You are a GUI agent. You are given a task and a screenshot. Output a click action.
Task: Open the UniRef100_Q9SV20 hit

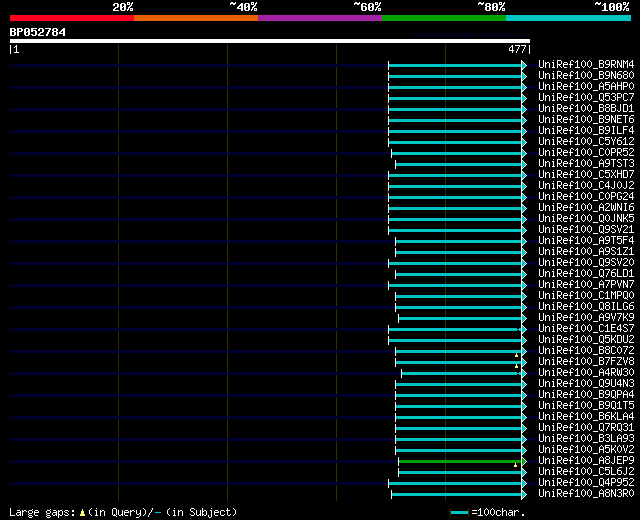click(586, 263)
